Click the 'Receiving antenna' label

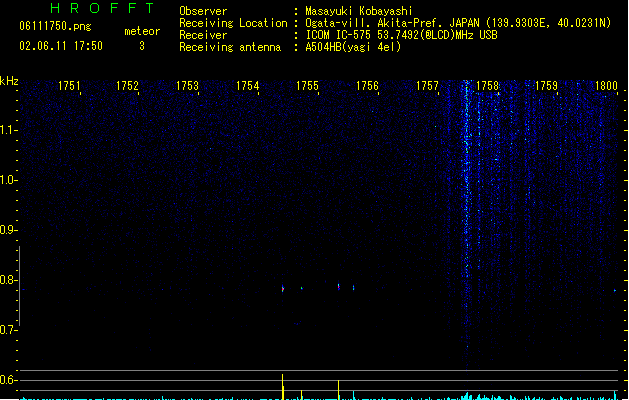point(230,47)
